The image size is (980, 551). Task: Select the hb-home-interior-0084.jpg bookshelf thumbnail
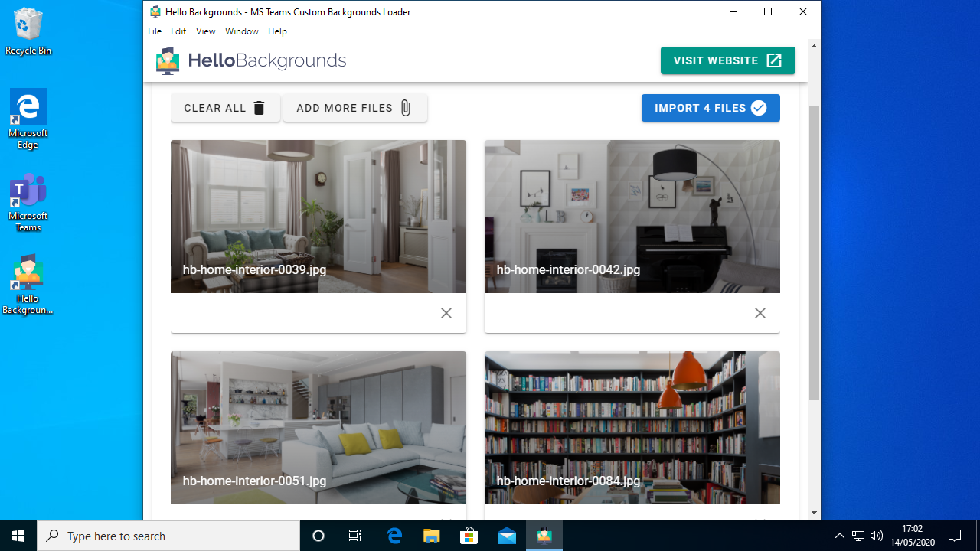tap(632, 428)
